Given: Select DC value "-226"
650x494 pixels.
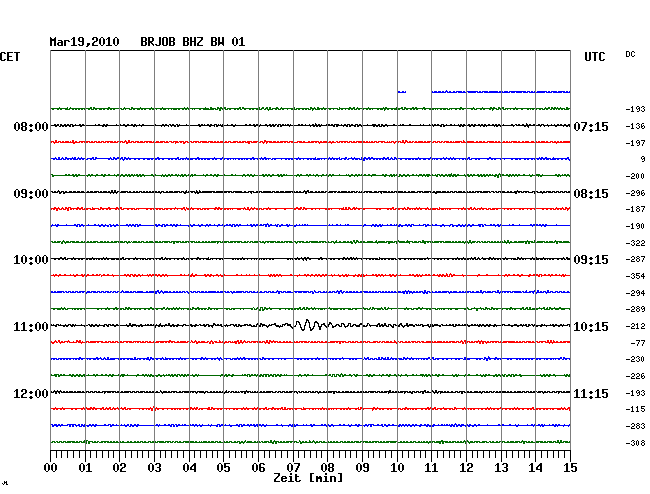Looking at the screenshot, I should pos(635,376).
